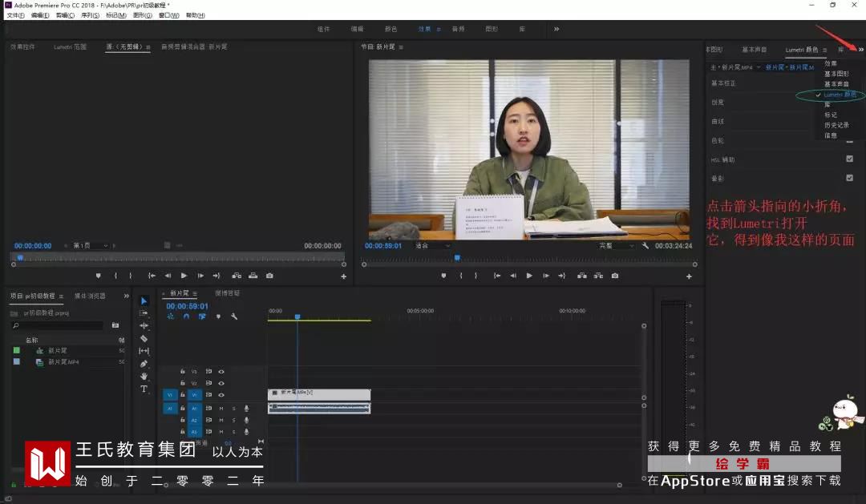This screenshot has height=504, width=866.
Task: Open the 序列(S) menu
Action: (x=90, y=15)
